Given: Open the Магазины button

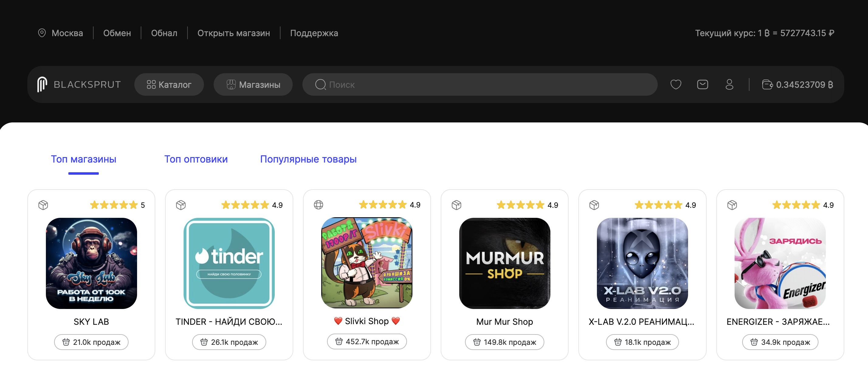Looking at the screenshot, I should point(253,84).
